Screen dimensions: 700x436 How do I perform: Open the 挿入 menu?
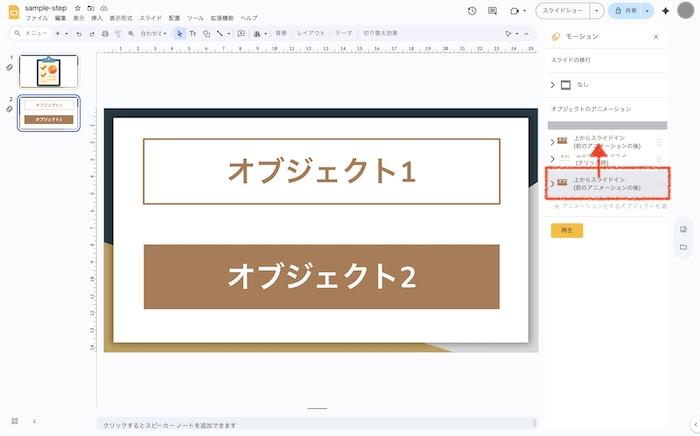97,18
